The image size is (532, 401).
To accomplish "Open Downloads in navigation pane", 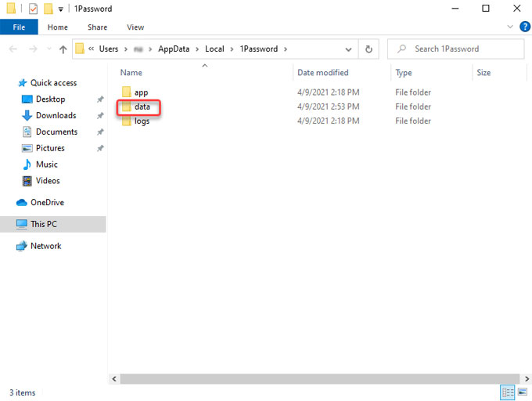I will pos(56,115).
